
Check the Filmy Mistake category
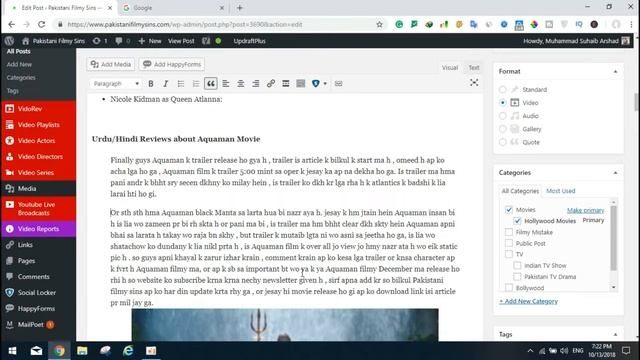[509, 232]
